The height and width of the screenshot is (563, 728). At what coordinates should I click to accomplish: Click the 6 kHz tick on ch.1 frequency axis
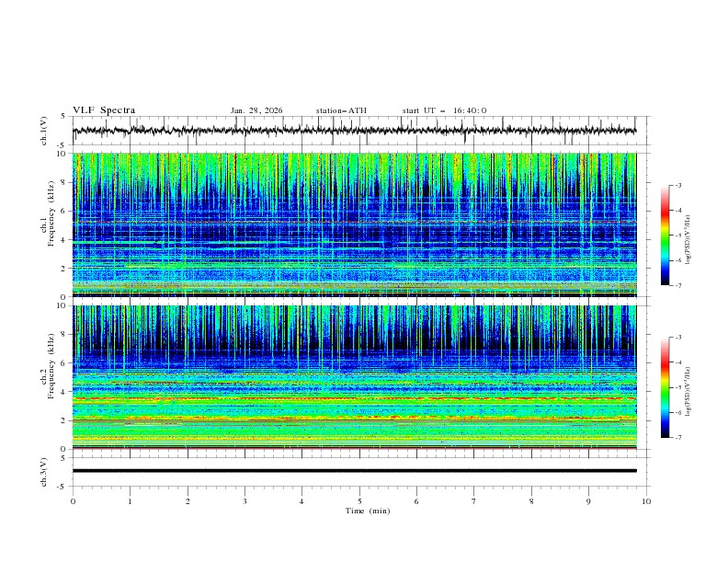coord(65,211)
